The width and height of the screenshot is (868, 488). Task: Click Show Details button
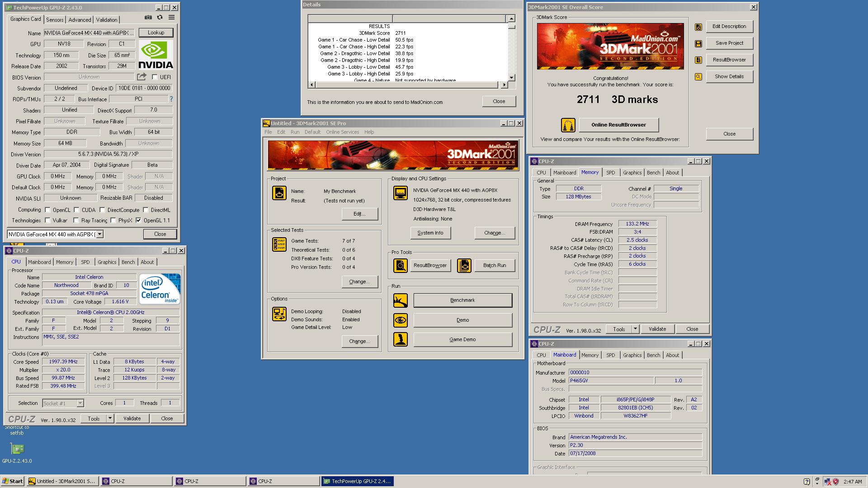(729, 76)
